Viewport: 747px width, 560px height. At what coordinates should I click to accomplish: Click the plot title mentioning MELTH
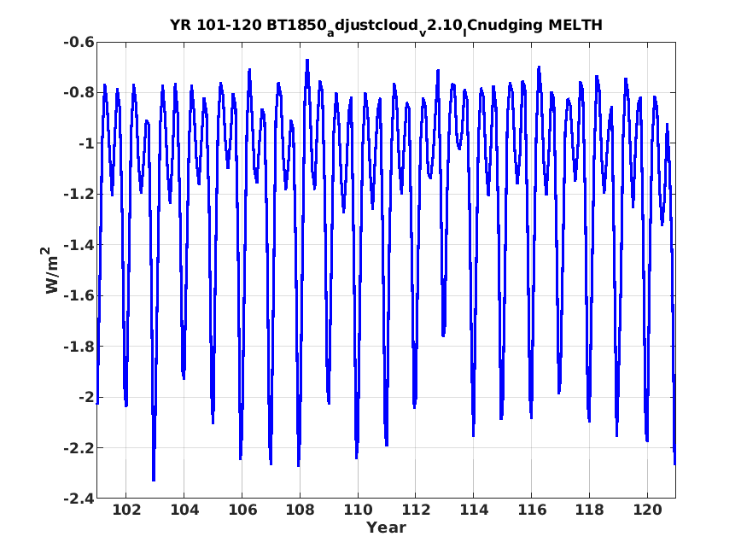click(386, 26)
